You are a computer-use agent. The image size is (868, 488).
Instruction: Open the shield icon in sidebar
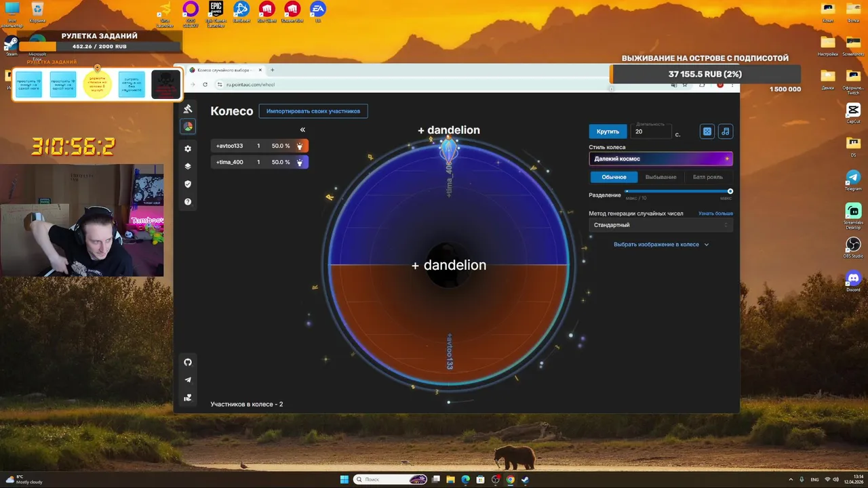188,184
